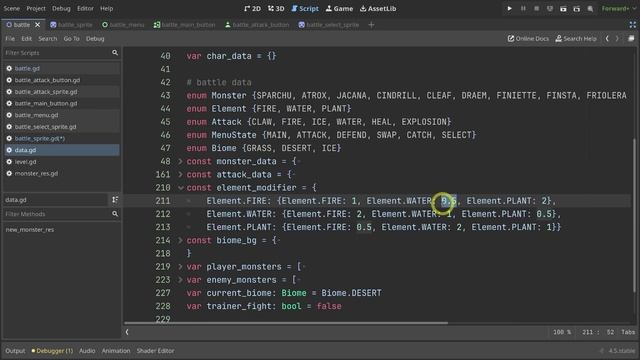Viewport: 640px width, 360px height.
Task: Open the Forward+ renderer dropdown
Action: pyautogui.click(x=618, y=8)
